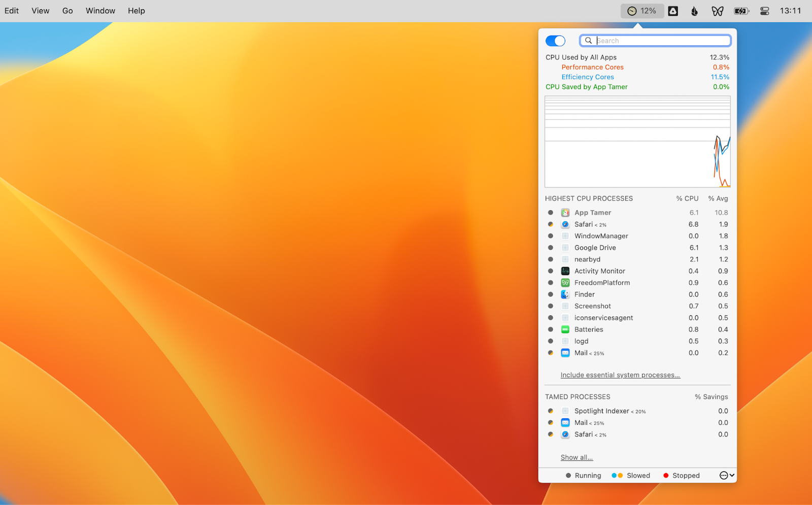This screenshot has width=812, height=505.
Task: Click the Freedom butterfly menu bar icon
Action: [x=718, y=11]
